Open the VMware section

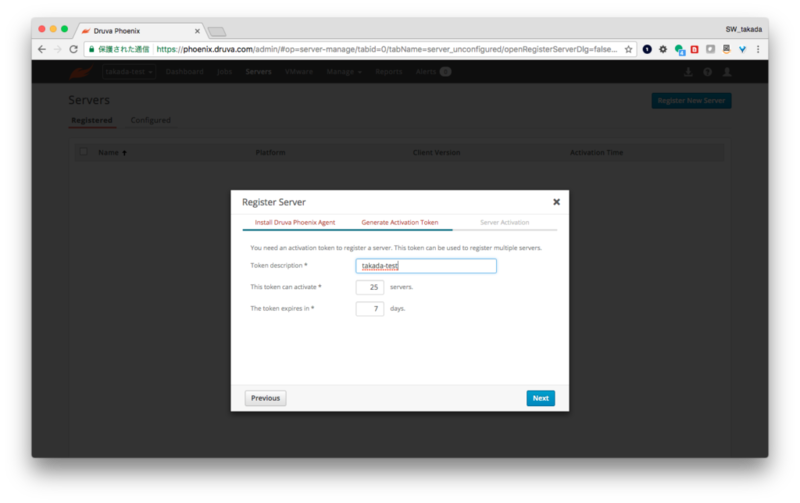click(x=299, y=72)
